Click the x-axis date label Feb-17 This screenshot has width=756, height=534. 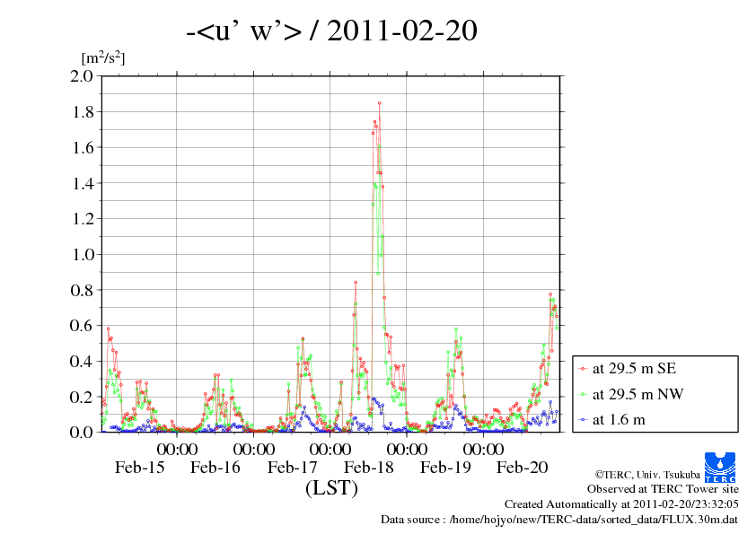[x=292, y=468]
